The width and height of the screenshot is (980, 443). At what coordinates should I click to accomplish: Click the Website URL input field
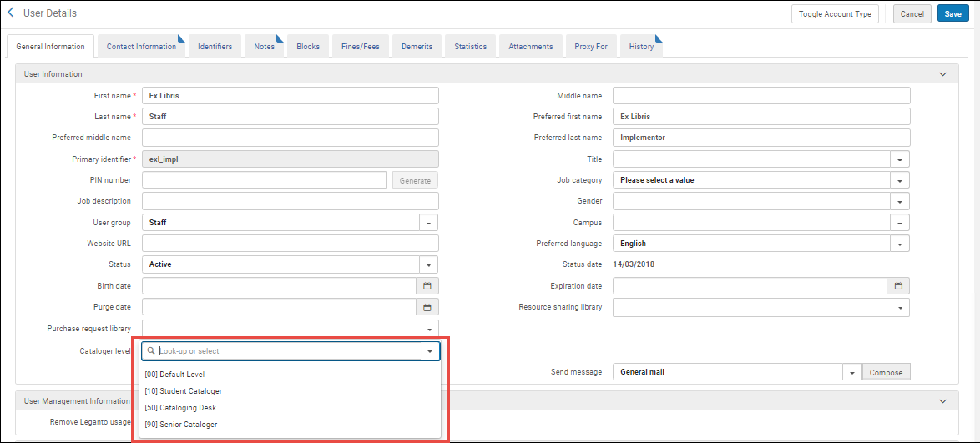point(290,244)
